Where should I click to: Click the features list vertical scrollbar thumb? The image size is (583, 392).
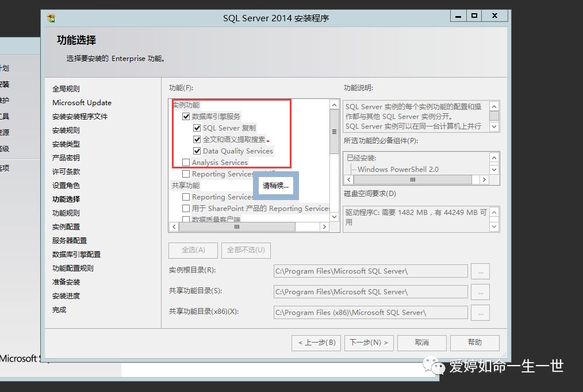pyautogui.click(x=334, y=132)
